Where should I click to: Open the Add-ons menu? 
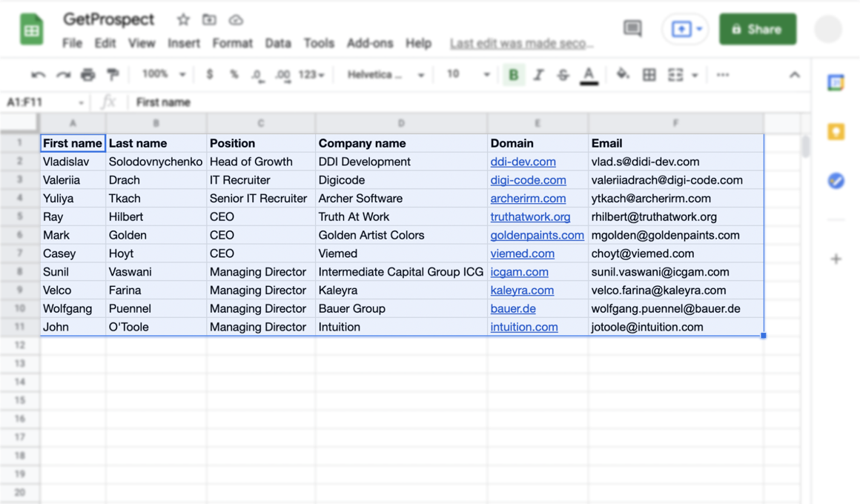pyautogui.click(x=370, y=43)
